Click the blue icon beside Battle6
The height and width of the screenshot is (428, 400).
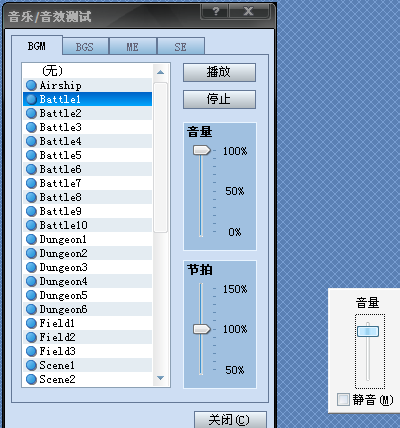tap(31, 169)
